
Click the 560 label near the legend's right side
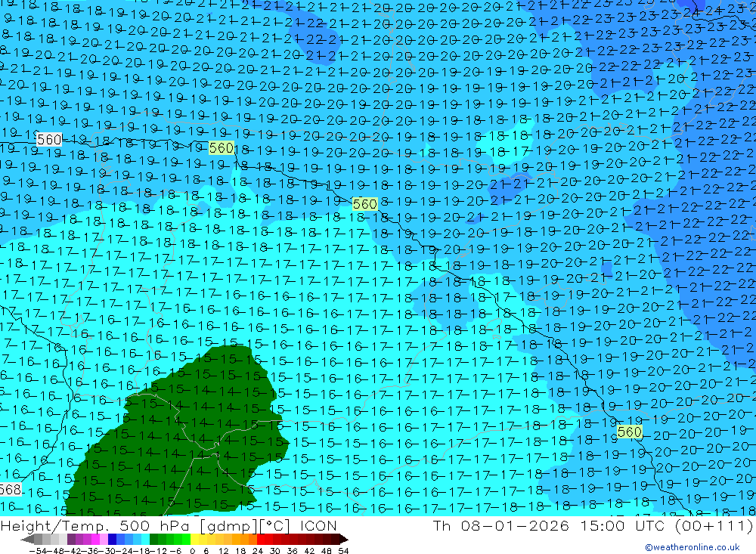point(629,432)
